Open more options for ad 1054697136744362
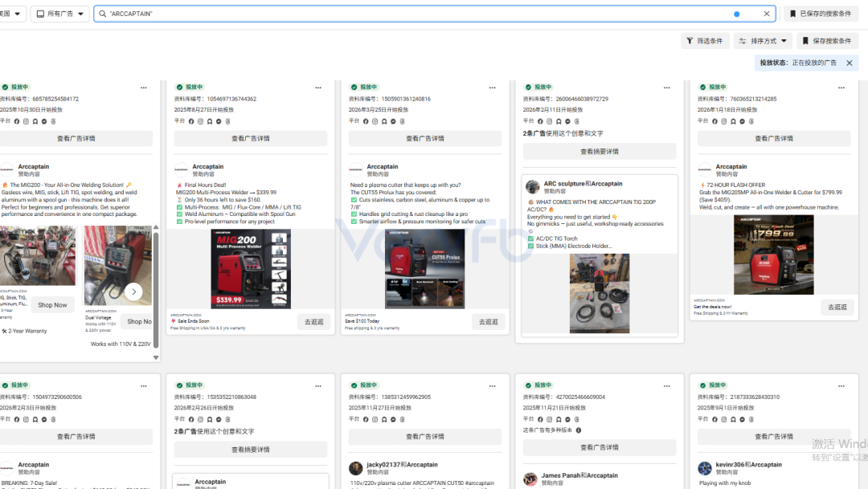This screenshot has height=489, width=868. [318, 88]
